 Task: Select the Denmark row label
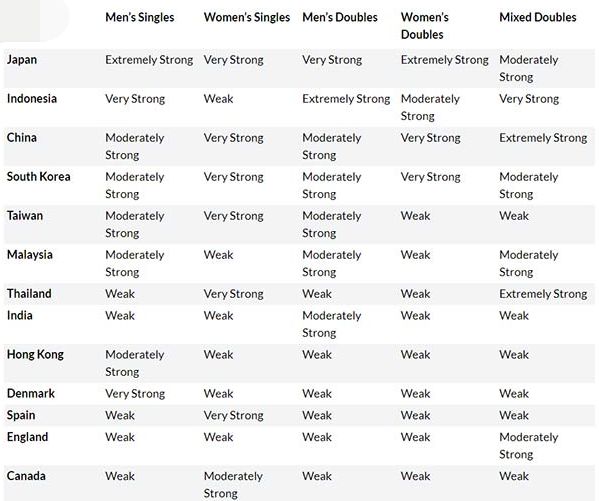coord(31,394)
